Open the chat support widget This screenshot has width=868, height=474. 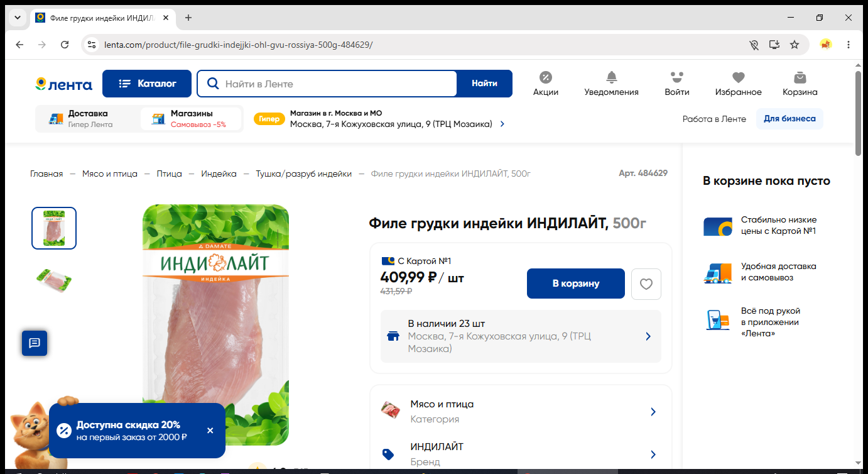click(x=35, y=343)
